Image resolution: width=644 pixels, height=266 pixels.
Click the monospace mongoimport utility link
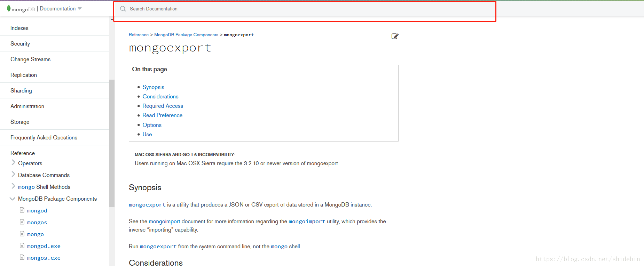click(x=307, y=221)
